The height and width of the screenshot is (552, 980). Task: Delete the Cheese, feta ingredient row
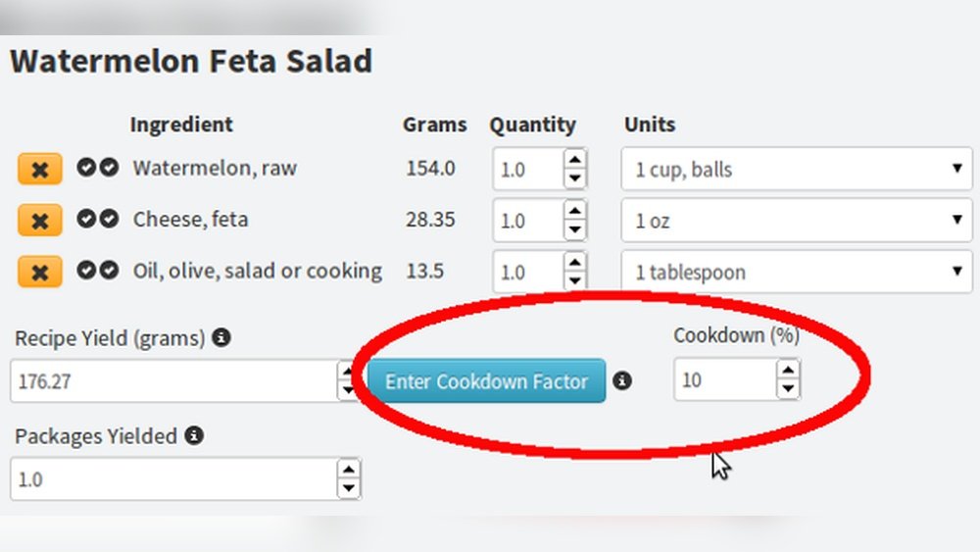click(39, 221)
